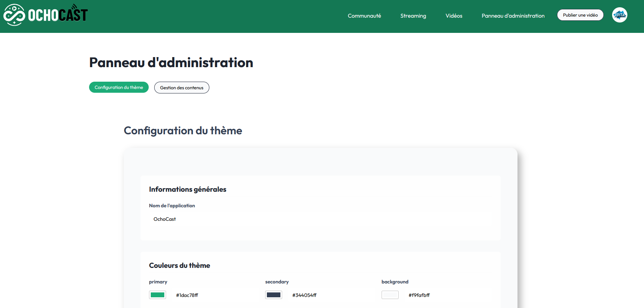Click the Informations générales section heading
644x308 pixels.
[x=188, y=189]
